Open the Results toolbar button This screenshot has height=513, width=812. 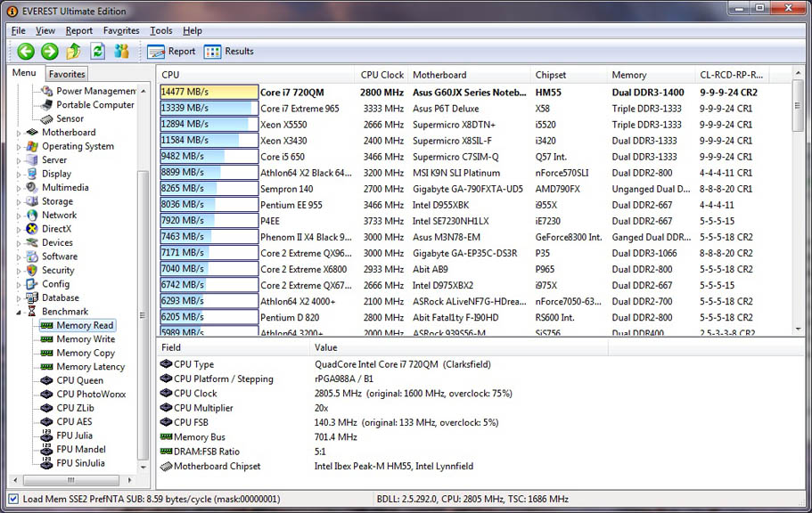point(228,52)
